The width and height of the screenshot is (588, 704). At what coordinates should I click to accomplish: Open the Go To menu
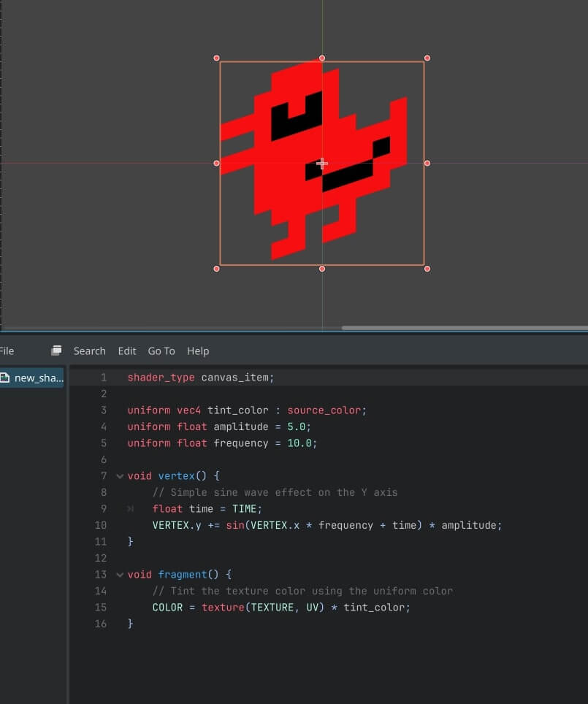161,351
